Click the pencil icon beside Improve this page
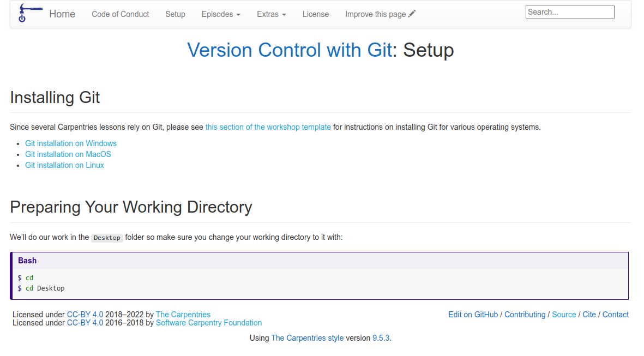The width and height of the screenshot is (644, 356). (x=412, y=14)
